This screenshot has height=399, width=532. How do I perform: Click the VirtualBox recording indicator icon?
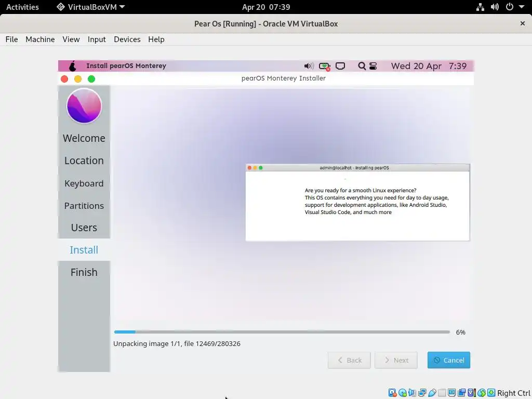[x=461, y=393]
